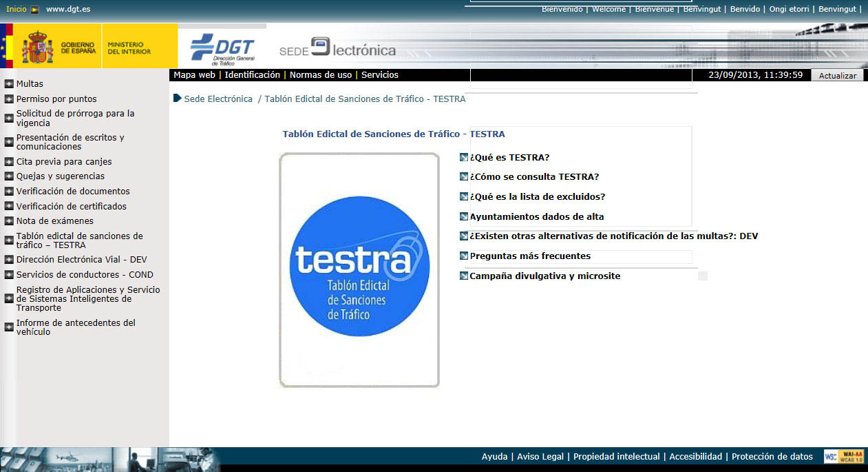Click the plus icon beside Verificación de certificados
868x472 pixels.
pos(9,206)
